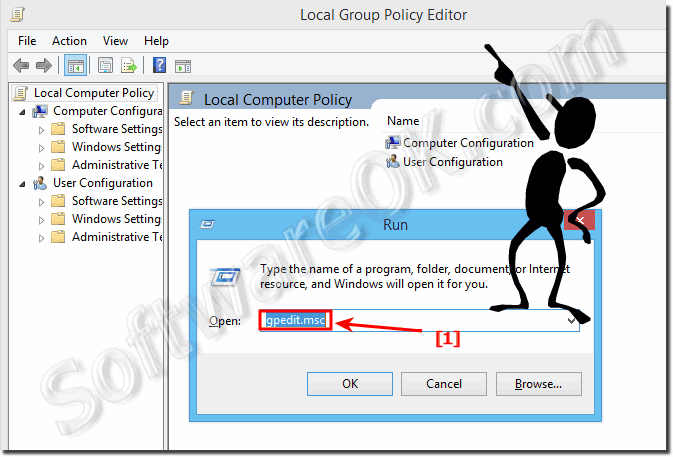Click Cancel in the Run dialog
The height and width of the screenshot is (457, 673).
coord(444,384)
